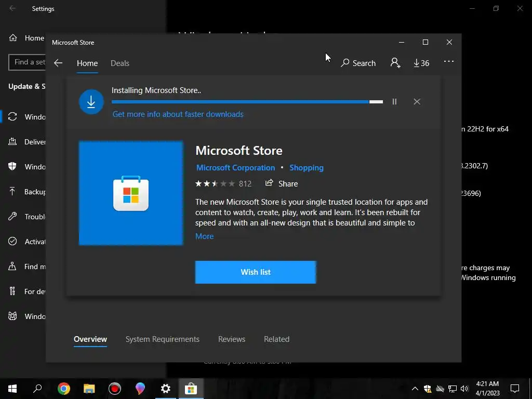
Task: Open taskbar search magnifier
Action: pyautogui.click(x=37, y=389)
